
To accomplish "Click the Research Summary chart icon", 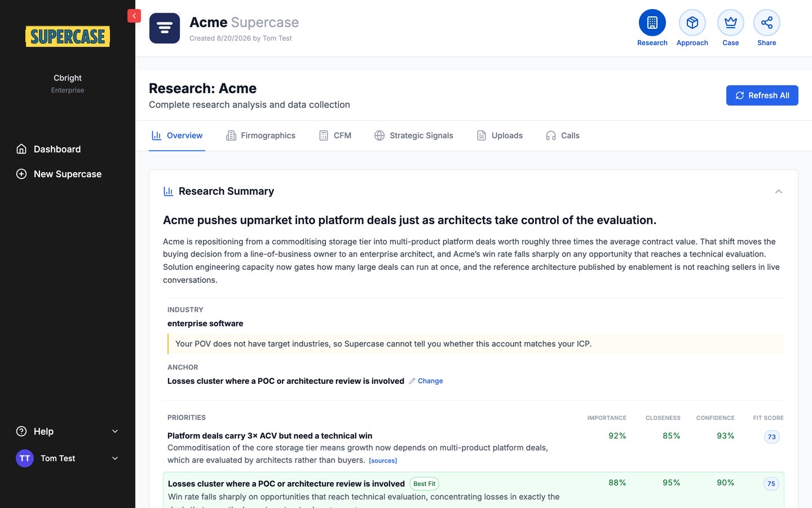I will tap(168, 191).
